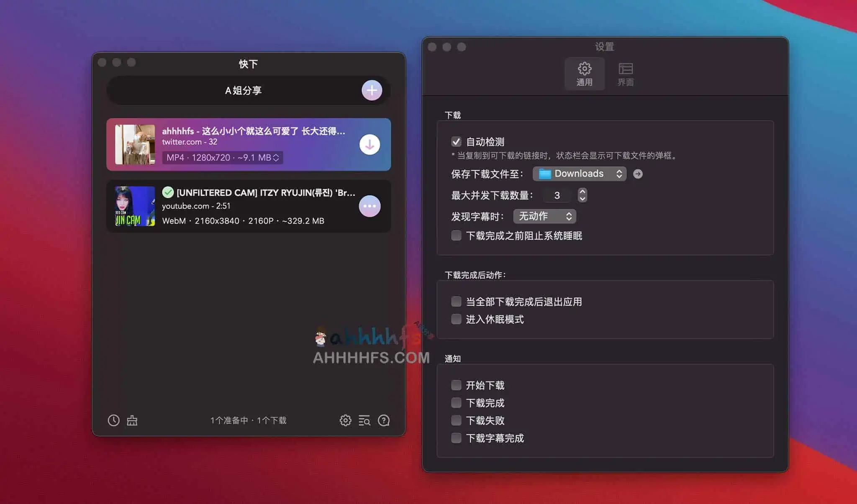Open the download log list icon
This screenshot has height=504, width=857.
coord(364,420)
